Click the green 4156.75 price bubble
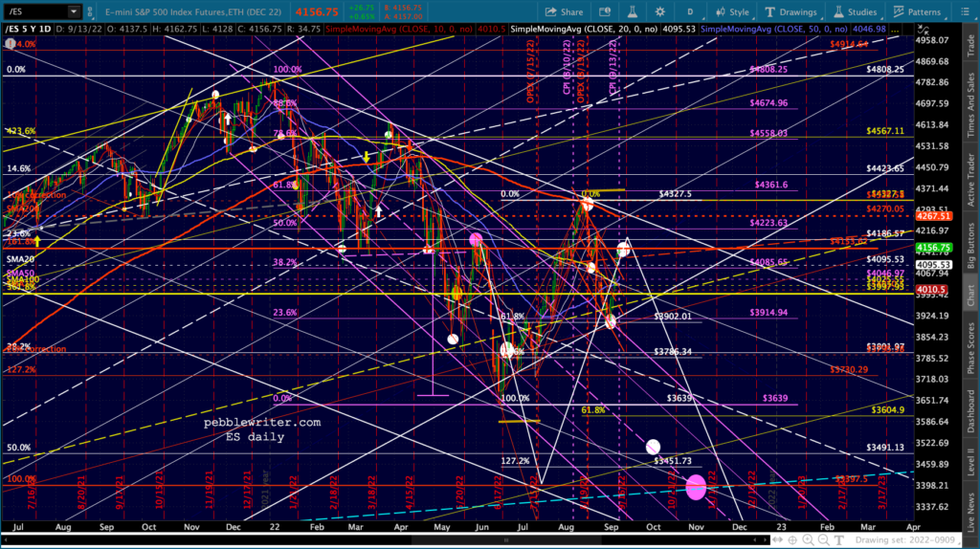The image size is (980, 549). [x=934, y=248]
